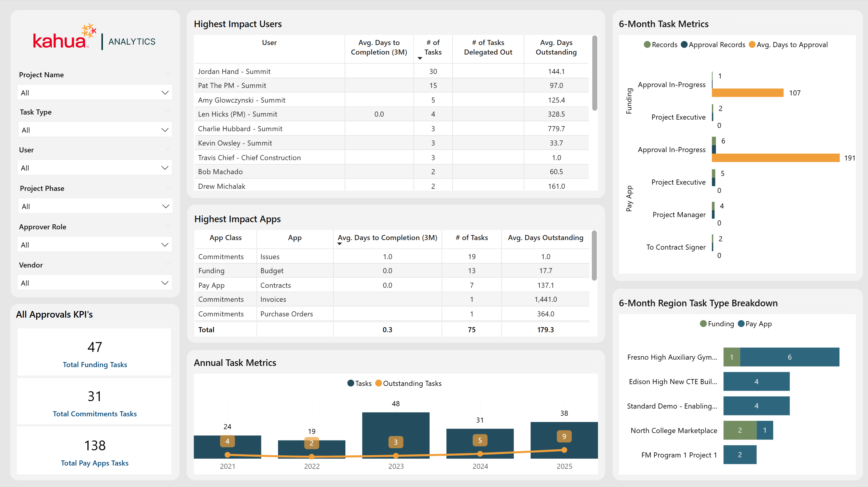
Task: Click the # of Tasks sort arrow
Action: pos(420,58)
